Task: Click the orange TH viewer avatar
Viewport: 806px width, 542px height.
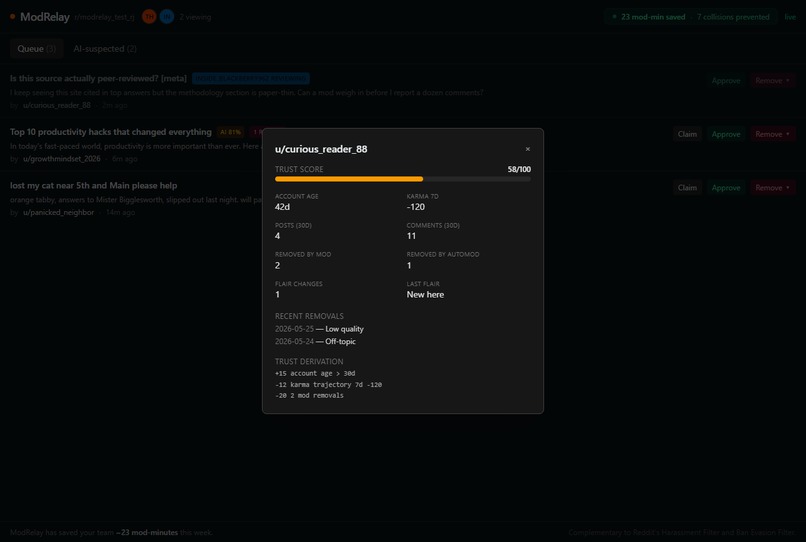Action: coord(149,17)
